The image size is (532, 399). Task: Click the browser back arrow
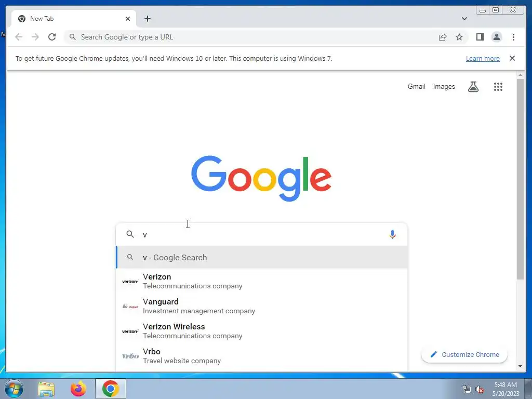19,37
